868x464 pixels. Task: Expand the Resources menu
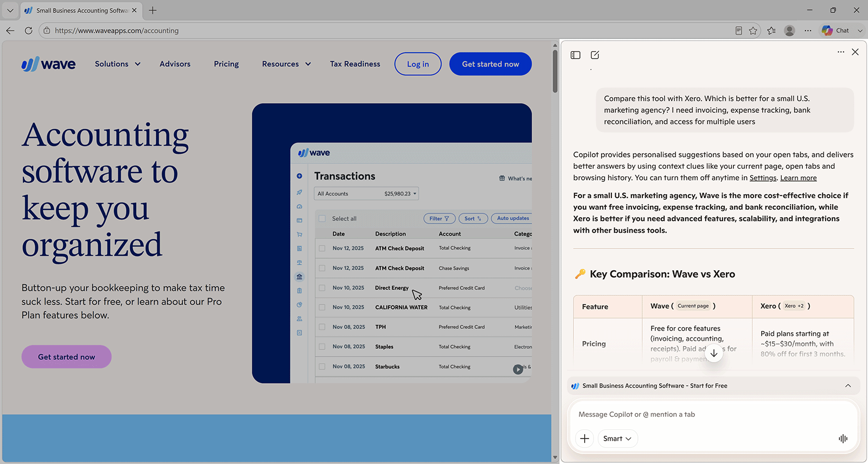click(286, 64)
